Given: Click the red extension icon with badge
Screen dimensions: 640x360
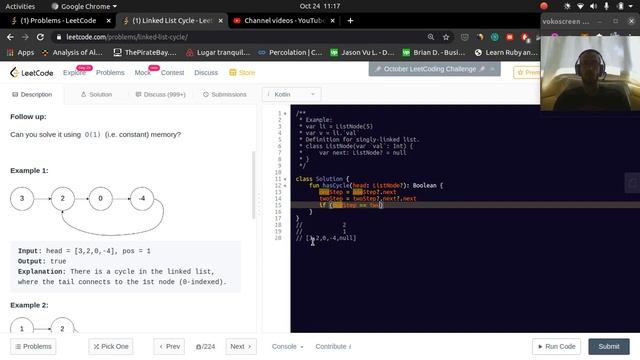Looking at the screenshot, I should (x=525, y=38).
